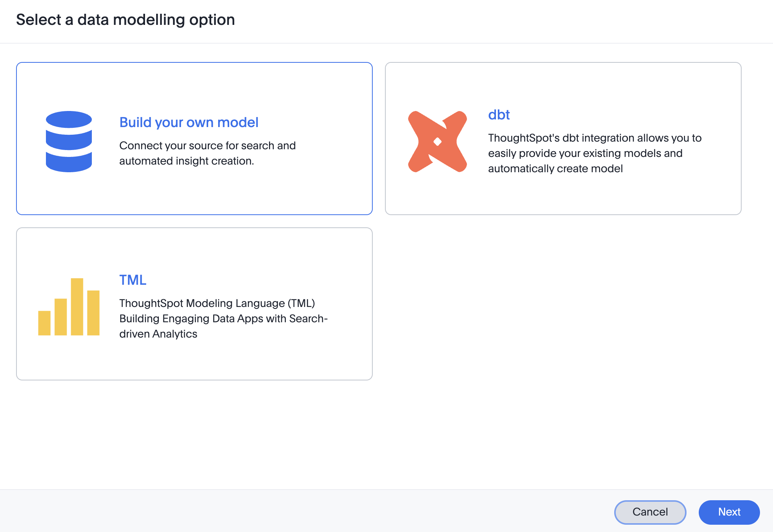Cancel the data modelling dialog
The width and height of the screenshot is (773, 532).
[650, 512]
